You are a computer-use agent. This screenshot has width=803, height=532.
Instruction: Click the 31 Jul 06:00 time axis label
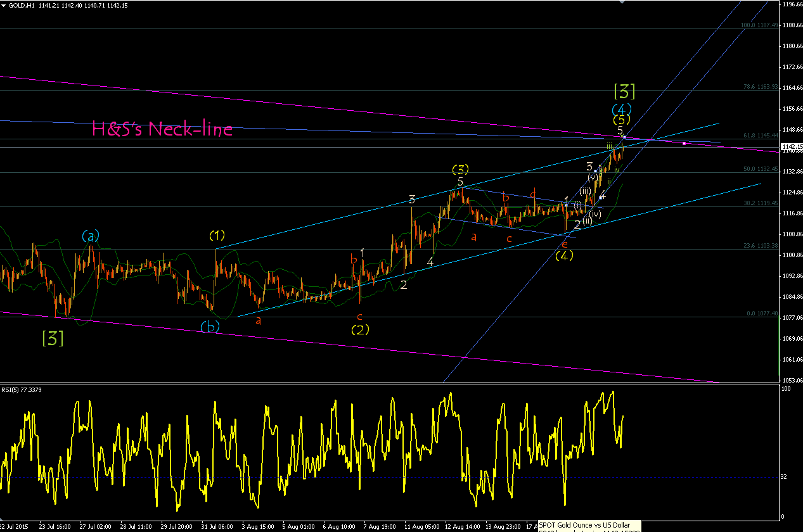[x=217, y=526]
